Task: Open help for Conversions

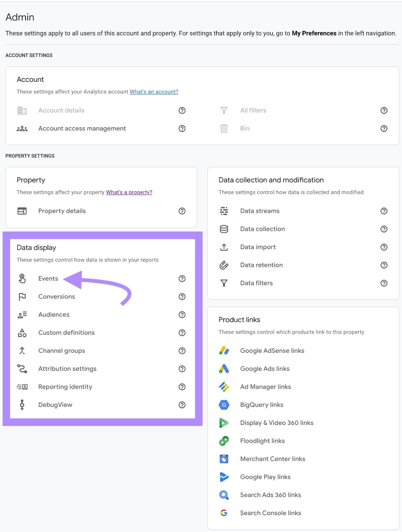Action: 182,297
